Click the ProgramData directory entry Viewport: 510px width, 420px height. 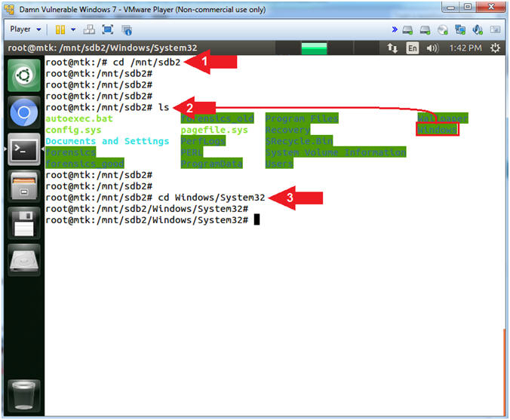click(x=212, y=164)
